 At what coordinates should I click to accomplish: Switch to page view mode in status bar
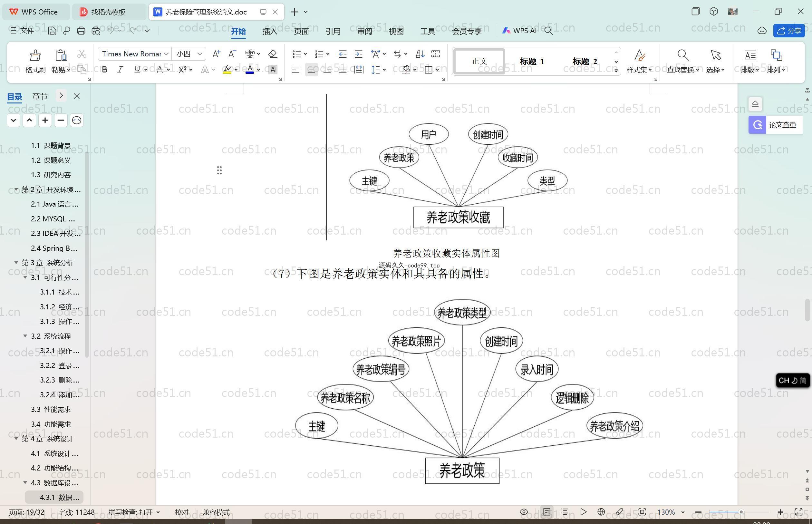pyautogui.click(x=547, y=512)
